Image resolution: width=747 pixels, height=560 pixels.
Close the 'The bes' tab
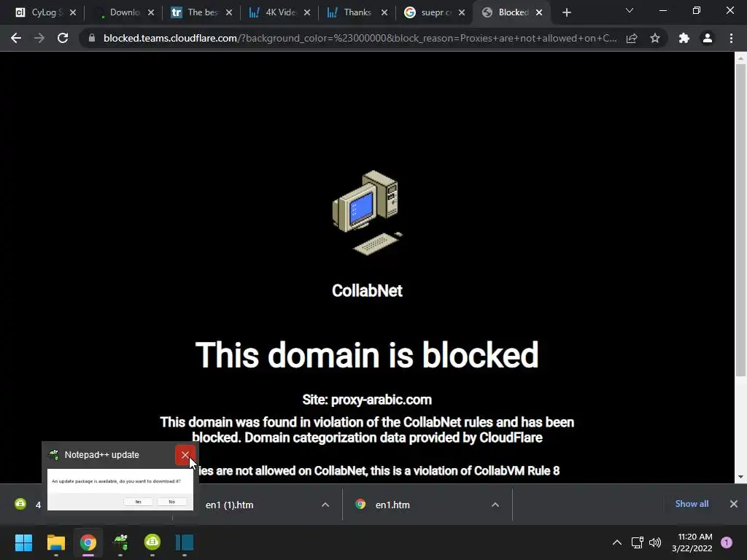(x=229, y=12)
